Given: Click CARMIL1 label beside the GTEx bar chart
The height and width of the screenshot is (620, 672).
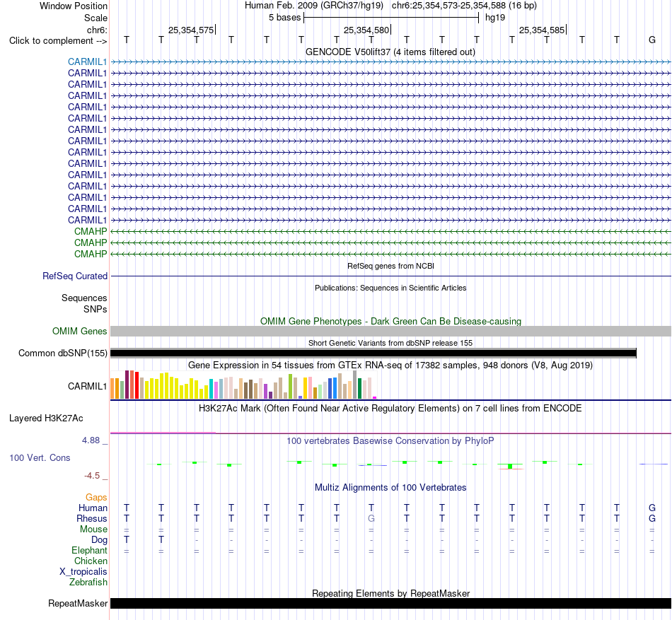Looking at the screenshot, I should (x=87, y=386).
